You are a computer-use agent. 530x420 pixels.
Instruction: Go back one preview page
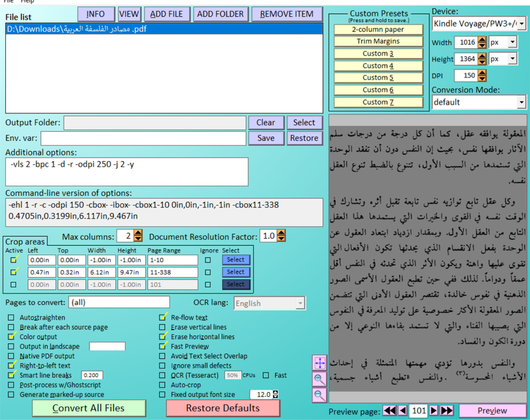[403, 411]
